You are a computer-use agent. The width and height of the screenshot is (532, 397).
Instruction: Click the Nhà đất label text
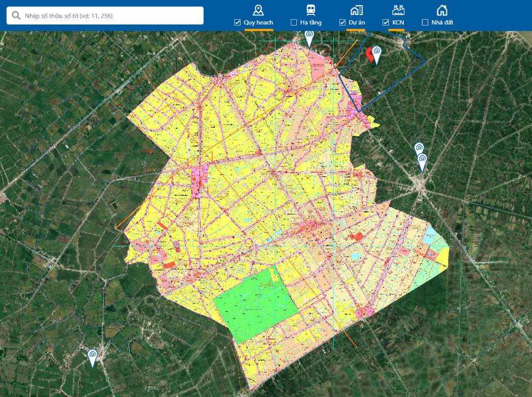pos(442,22)
